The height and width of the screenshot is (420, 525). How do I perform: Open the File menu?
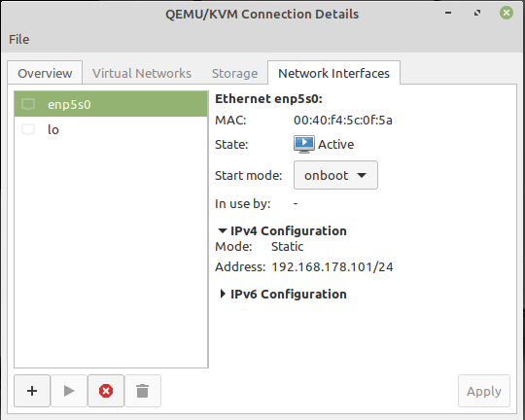click(x=19, y=39)
